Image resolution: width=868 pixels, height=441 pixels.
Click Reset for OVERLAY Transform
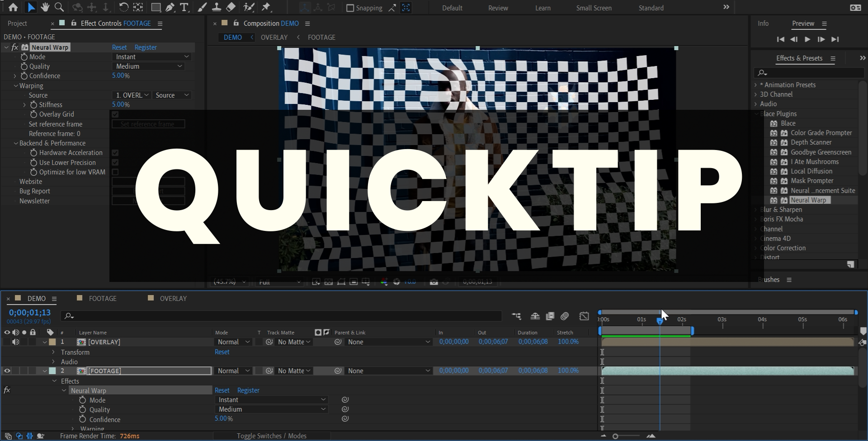click(x=222, y=352)
